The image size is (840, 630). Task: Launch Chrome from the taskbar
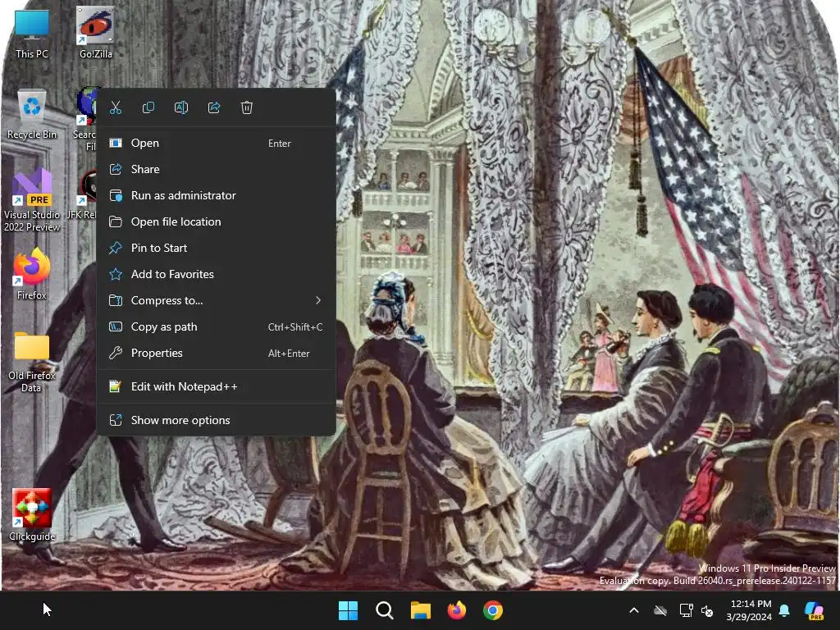pyautogui.click(x=493, y=610)
